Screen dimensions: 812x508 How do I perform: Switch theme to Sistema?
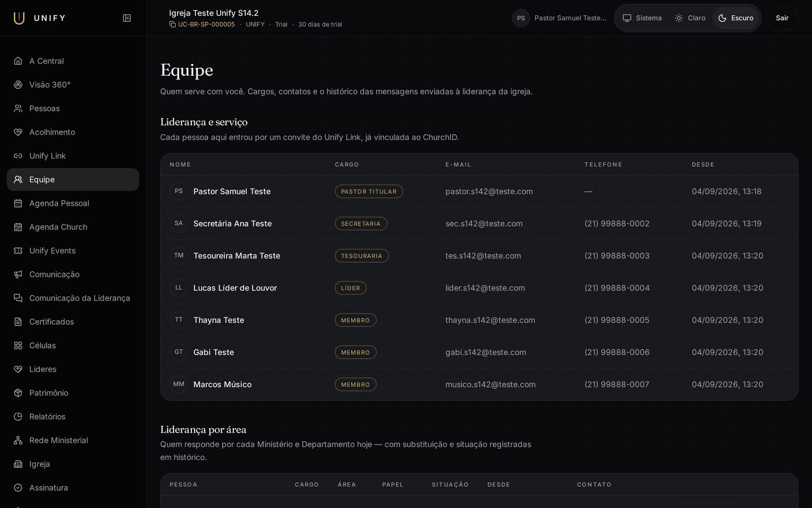click(642, 18)
